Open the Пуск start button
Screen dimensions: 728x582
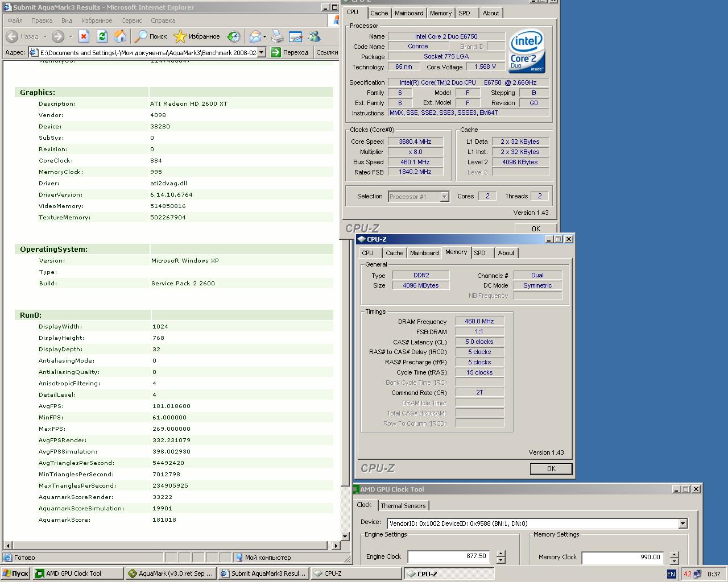[x=15, y=573]
